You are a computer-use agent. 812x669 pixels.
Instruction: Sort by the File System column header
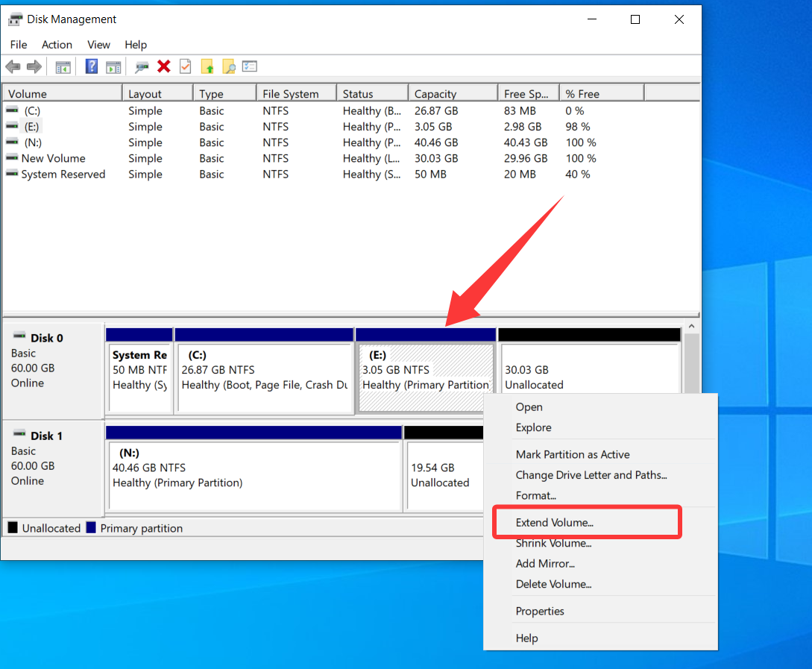(x=297, y=94)
